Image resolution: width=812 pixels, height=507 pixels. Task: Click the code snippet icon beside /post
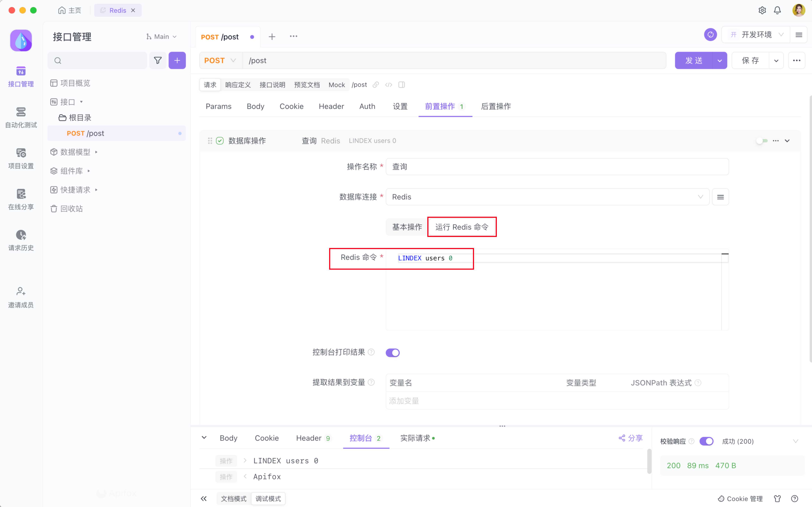coord(388,85)
